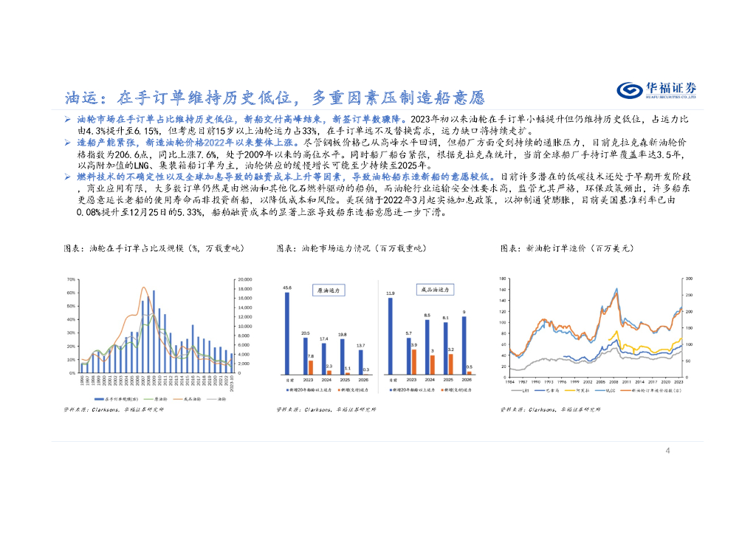756x535 pixels.
Task: Click the bold heading 油轮市场在手订单占比维持历史低位
Action: (x=155, y=119)
